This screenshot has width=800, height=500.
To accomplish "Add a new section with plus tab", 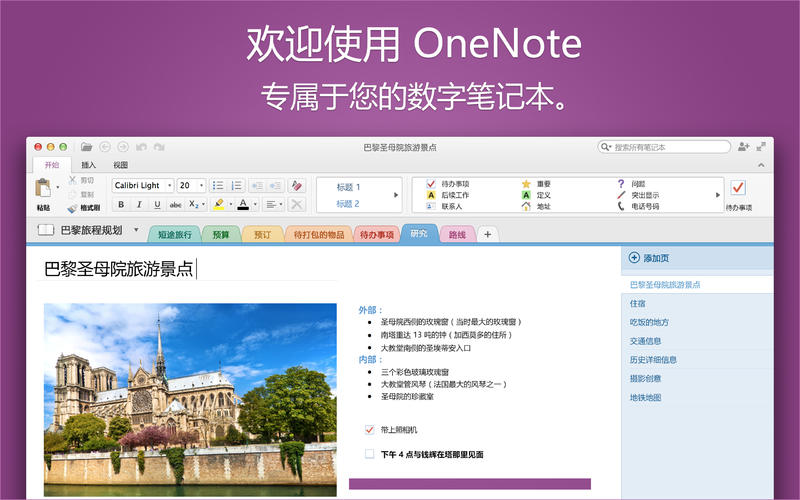I will [x=488, y=234].
